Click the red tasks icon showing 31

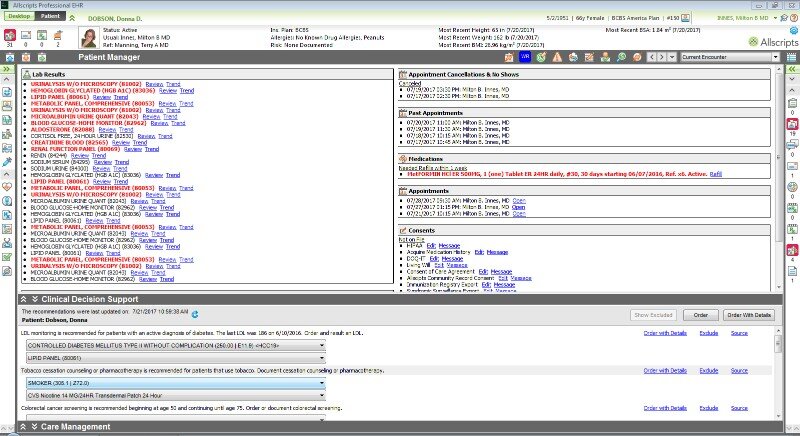[9, 33]
